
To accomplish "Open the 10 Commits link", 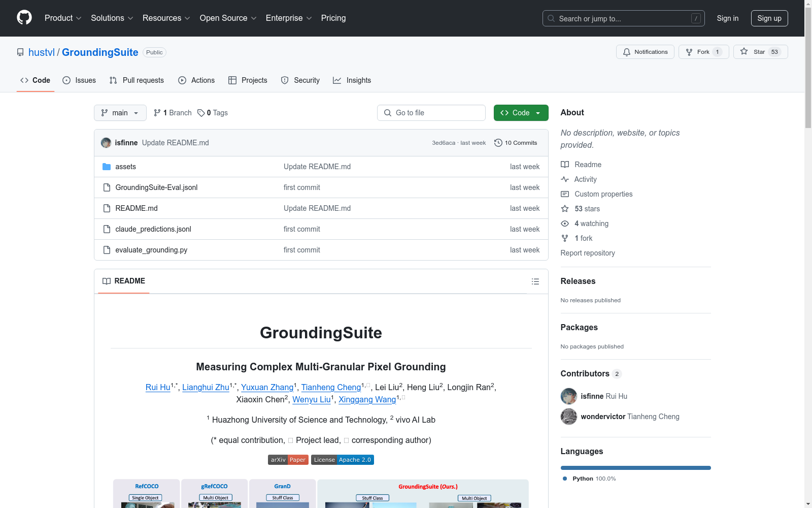I will tap(516, 143).
